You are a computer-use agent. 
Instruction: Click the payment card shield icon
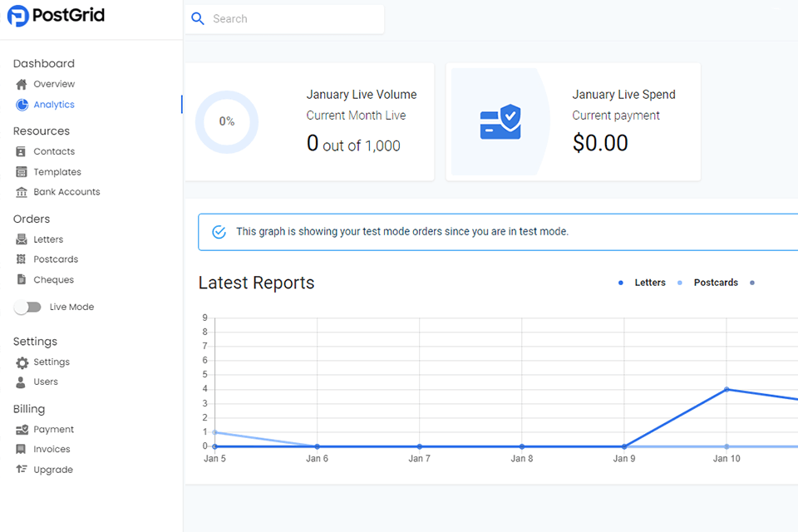500,121
